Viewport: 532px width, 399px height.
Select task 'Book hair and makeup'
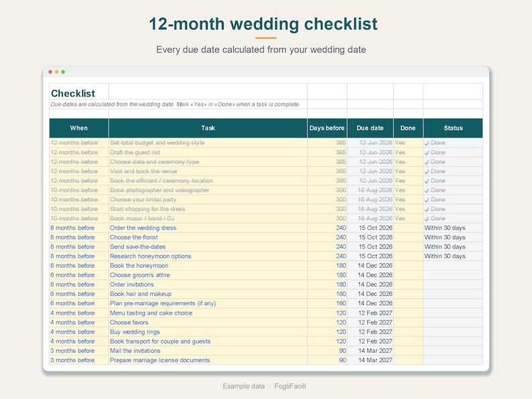pos(208,294)
